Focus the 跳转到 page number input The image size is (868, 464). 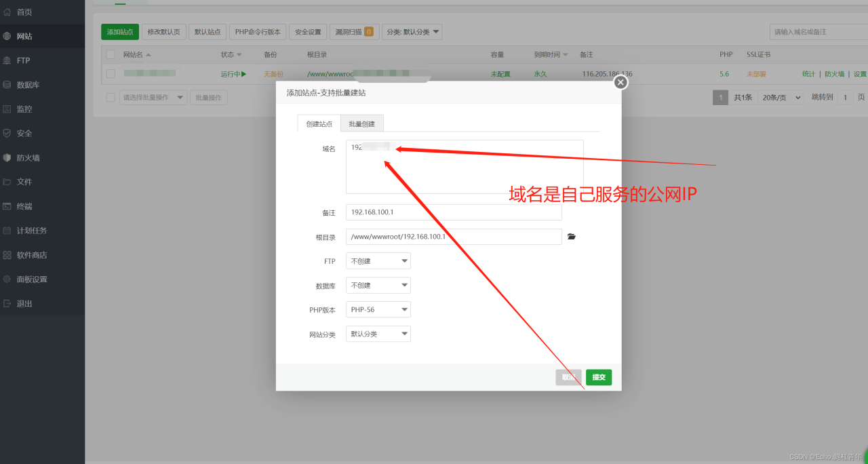coord(845,98)
